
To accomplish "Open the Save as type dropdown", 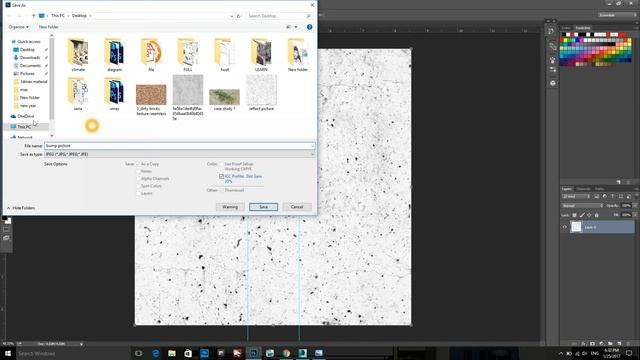I will [180, 154].
